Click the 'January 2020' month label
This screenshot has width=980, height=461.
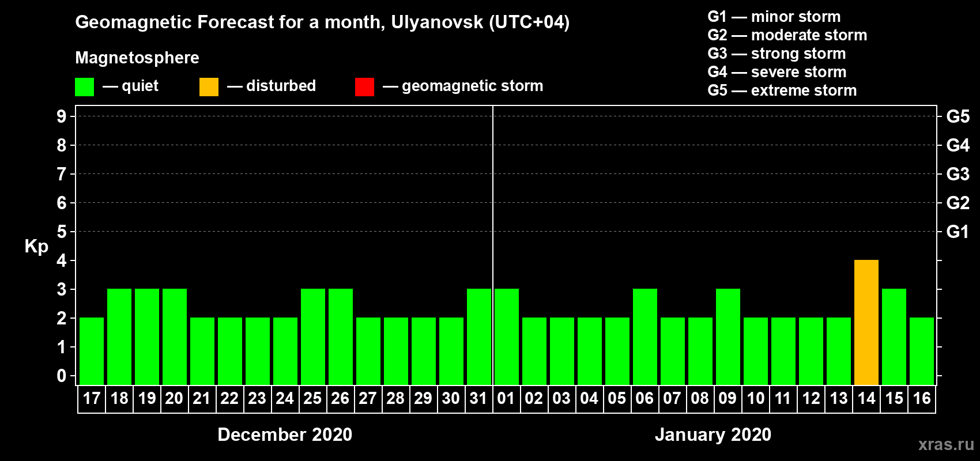tap(713, 434)
